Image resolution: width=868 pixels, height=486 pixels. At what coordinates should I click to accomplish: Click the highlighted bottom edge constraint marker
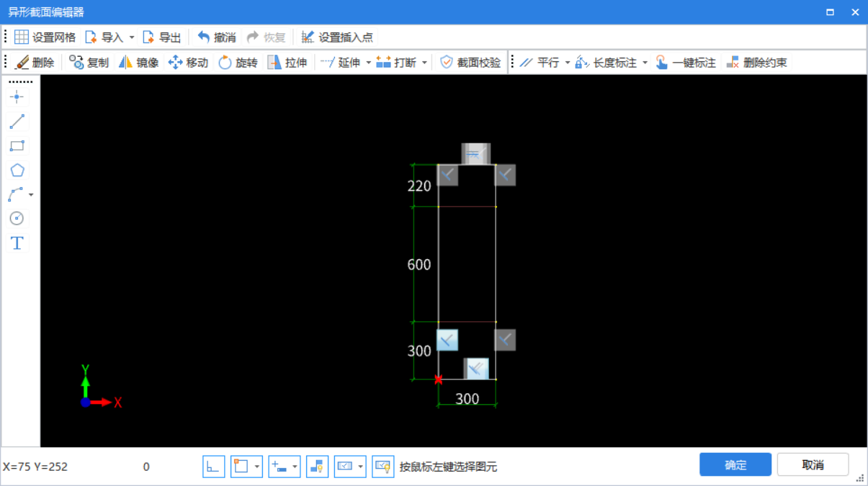pos(476,369)
